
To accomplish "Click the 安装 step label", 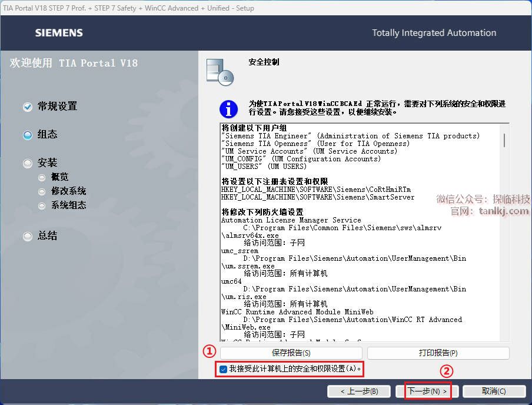I will [47, 162].
